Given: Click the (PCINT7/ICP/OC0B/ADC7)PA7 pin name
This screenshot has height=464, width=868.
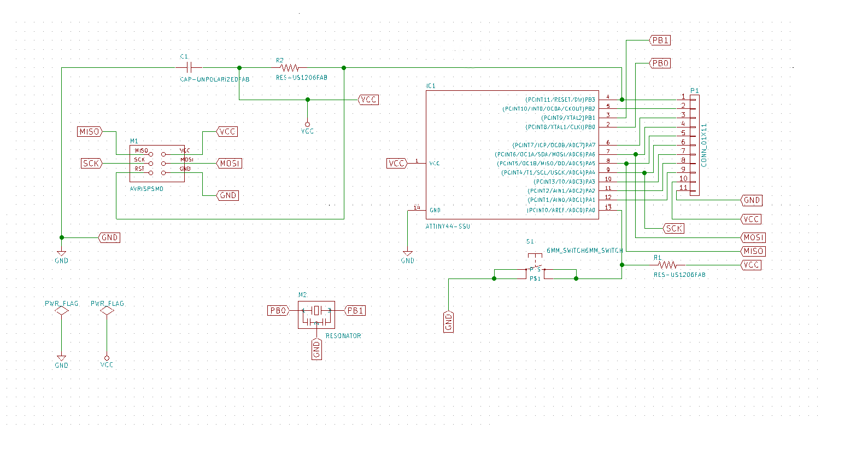Looking at the screenshot, I should point(554,145).
